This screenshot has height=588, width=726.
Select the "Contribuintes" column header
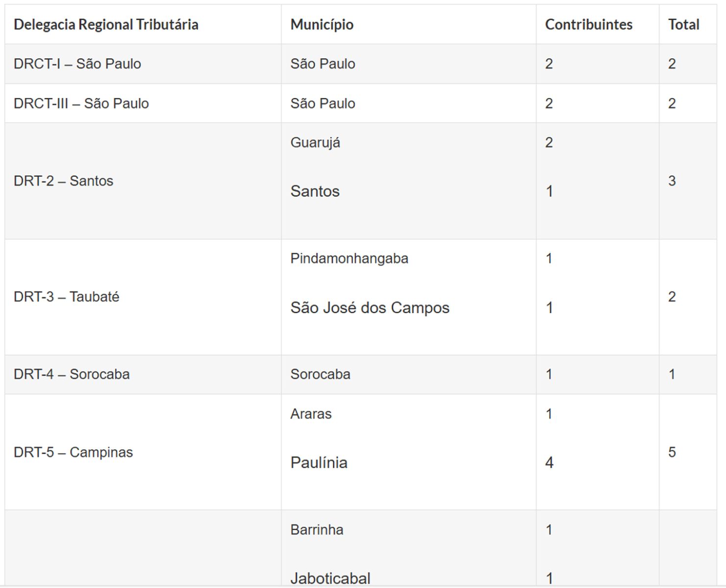pyautogui.click(x=588, y=24)
